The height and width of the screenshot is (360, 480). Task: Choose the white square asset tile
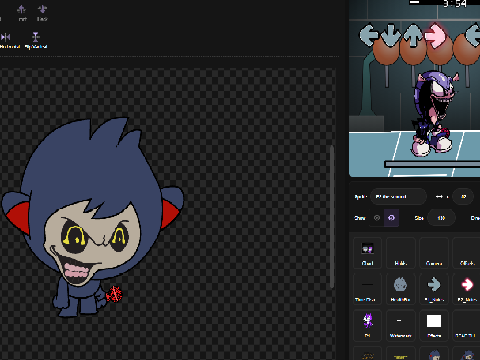(x=434, y=325)
